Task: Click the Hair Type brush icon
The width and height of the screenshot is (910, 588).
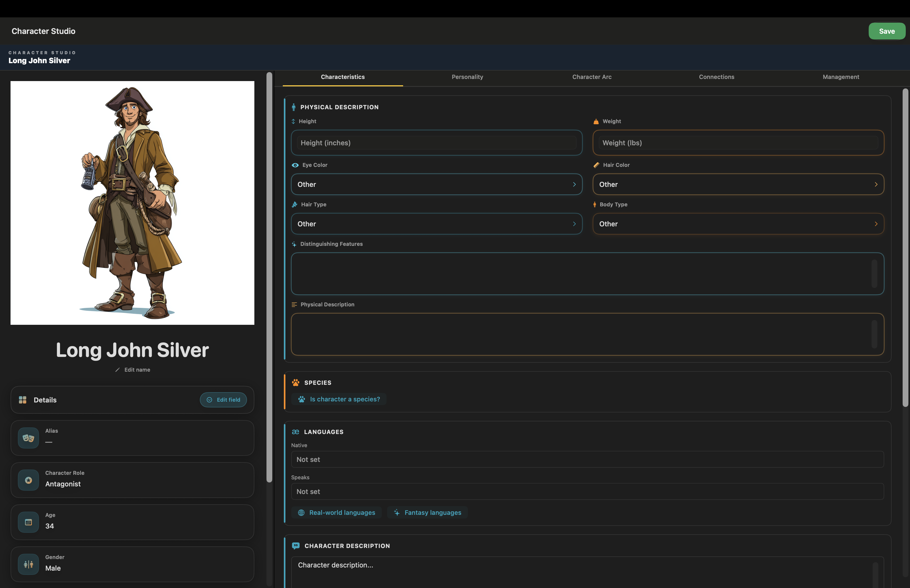Action: pos(294,205)
